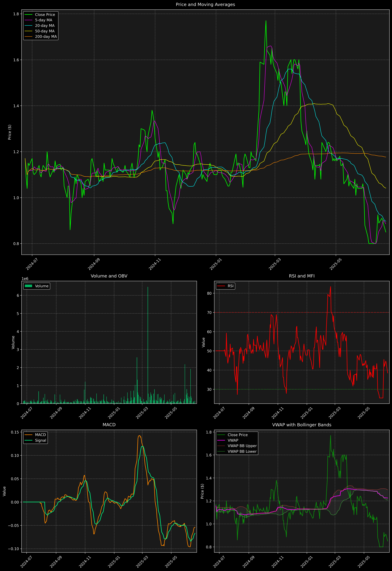Select the "20-day MA" legend label
Viewport: 392px width, 571px height.
click(x=45, y=26)
